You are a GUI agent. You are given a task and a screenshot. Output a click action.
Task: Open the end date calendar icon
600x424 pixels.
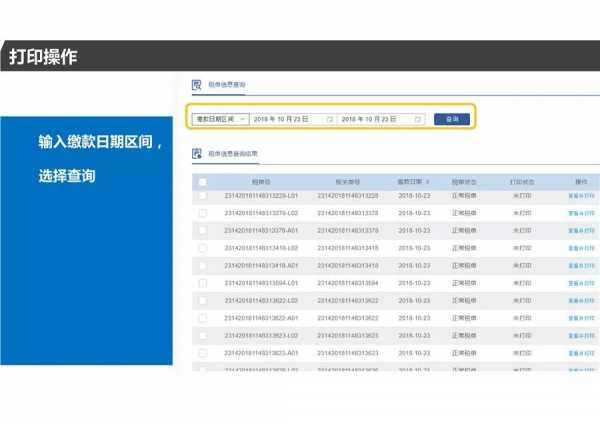tap(417, 119)
